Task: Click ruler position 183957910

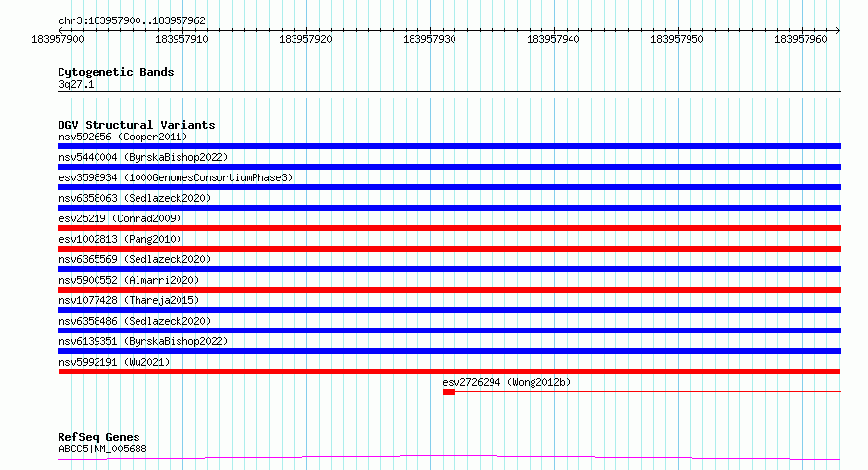Action: tap(181, 39)
